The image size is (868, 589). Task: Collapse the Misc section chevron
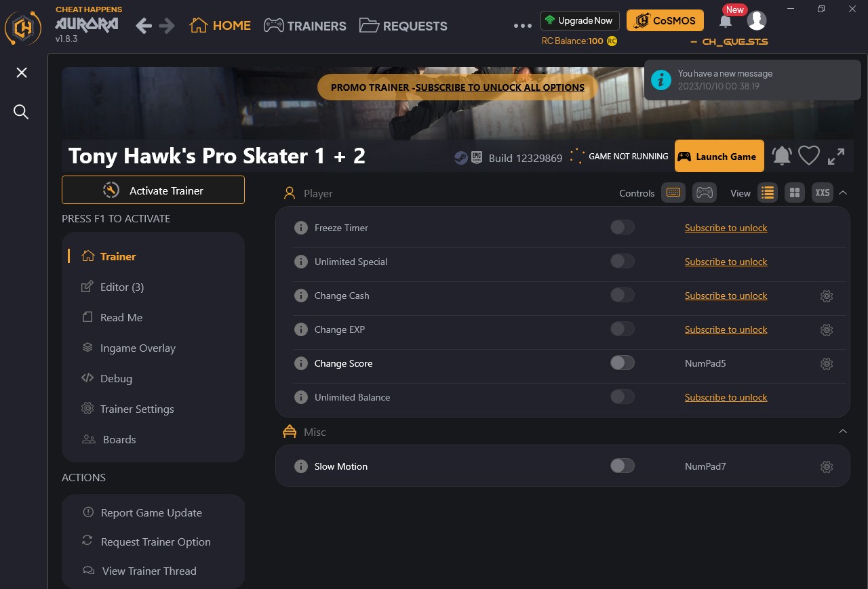[843, 431]
